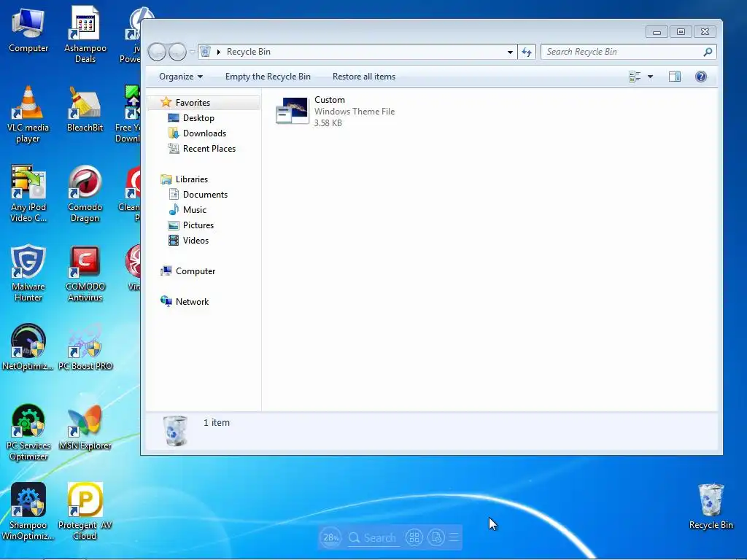Click the arrow before Recycle Bin in address

tap(219, 52)
